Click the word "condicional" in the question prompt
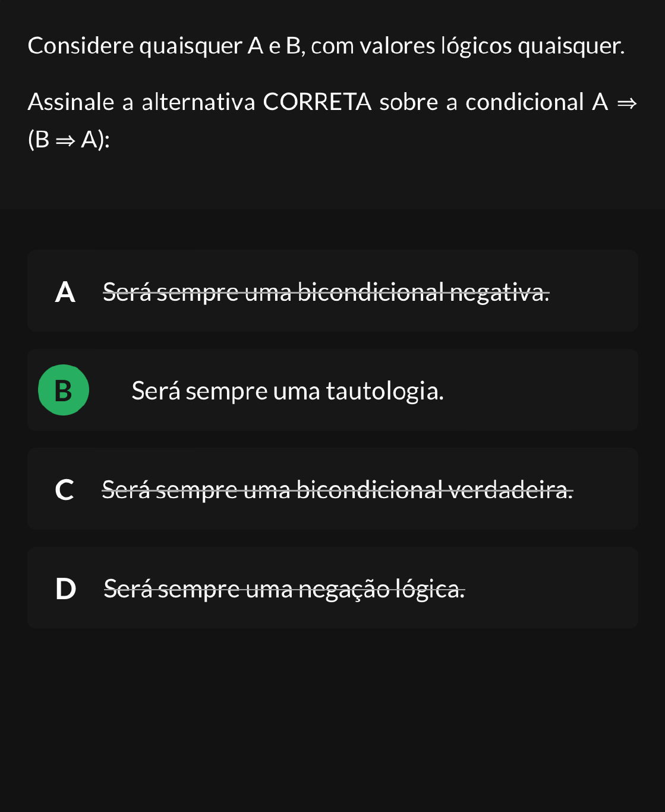This screenshot has width=665, height=812. pos(524,102)
